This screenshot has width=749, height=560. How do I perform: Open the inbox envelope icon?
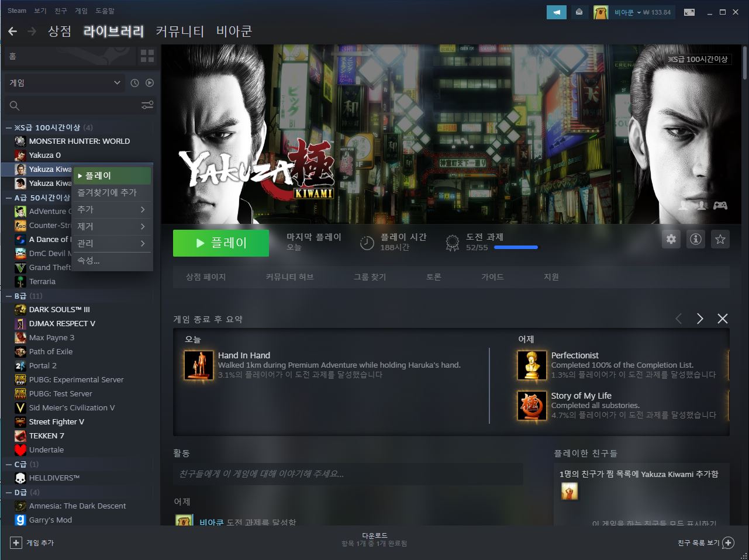[x=579, y=12]
